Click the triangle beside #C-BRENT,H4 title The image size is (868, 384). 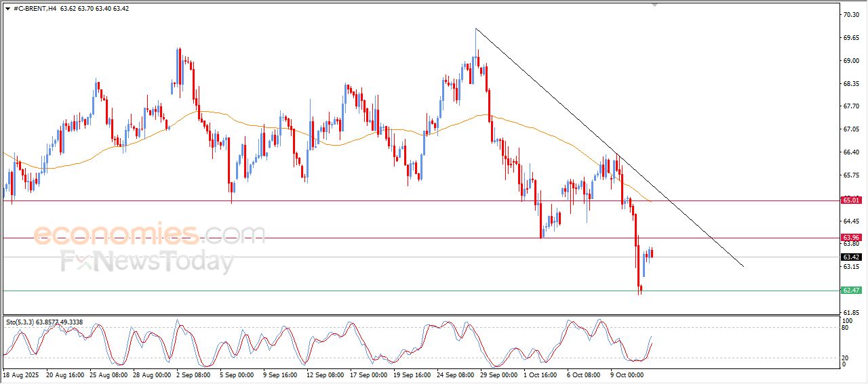point(7,9)
